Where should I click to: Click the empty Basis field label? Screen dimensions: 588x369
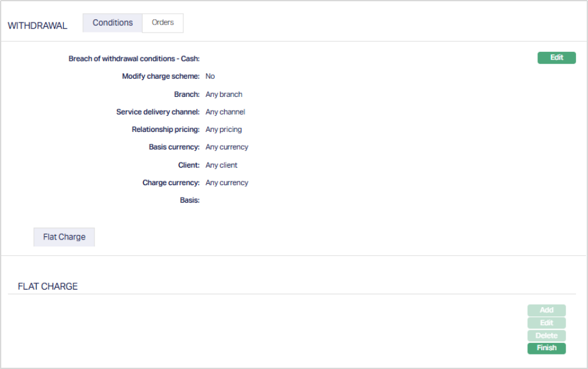point(189,200)
